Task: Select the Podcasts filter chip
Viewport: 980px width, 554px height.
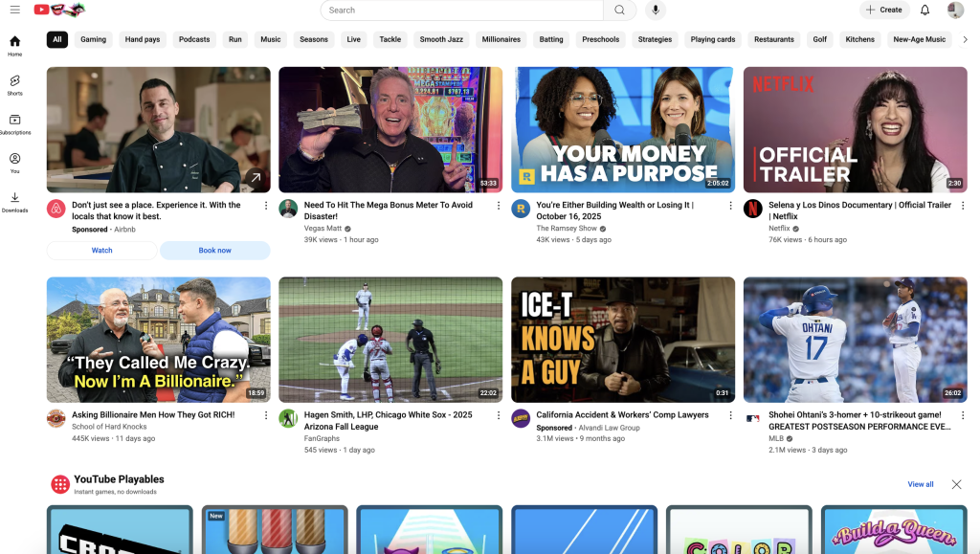Action: click(194, 39)
